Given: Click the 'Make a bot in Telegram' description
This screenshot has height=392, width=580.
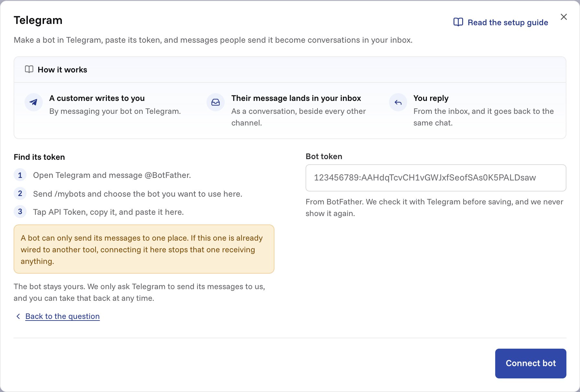Looking at the screenshot, I should point(213,40).
